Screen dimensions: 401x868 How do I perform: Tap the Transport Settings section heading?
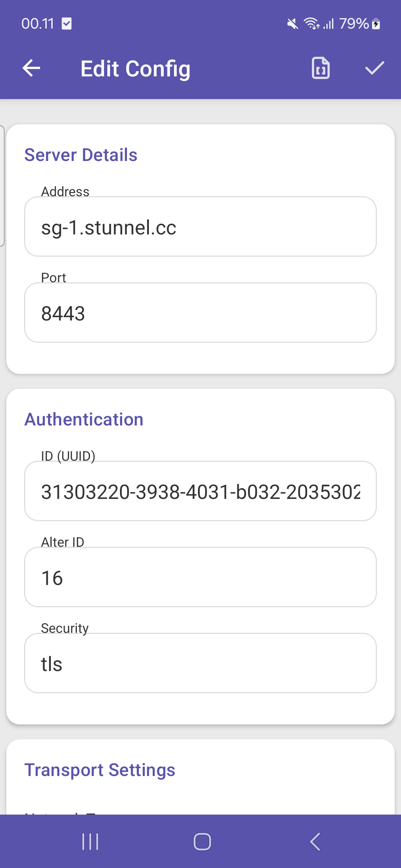[x=100, y=770]
